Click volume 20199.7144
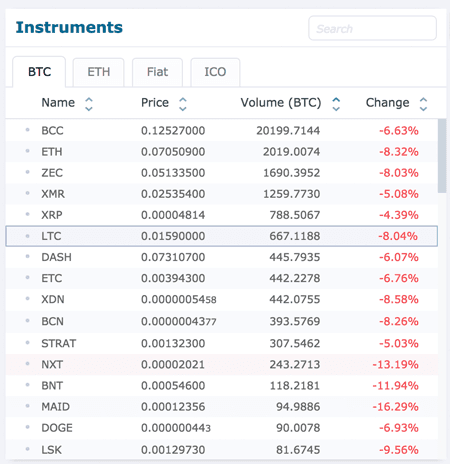 [288, 131]
